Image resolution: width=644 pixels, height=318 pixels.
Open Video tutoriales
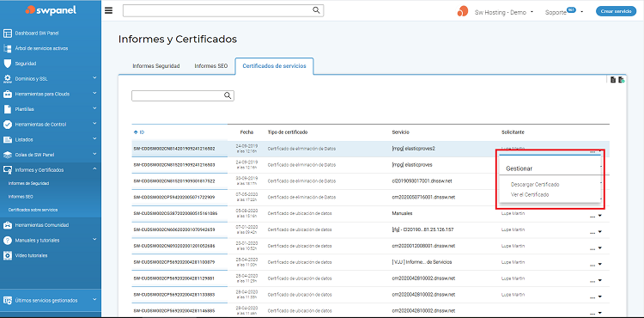(x=31, y=255)
